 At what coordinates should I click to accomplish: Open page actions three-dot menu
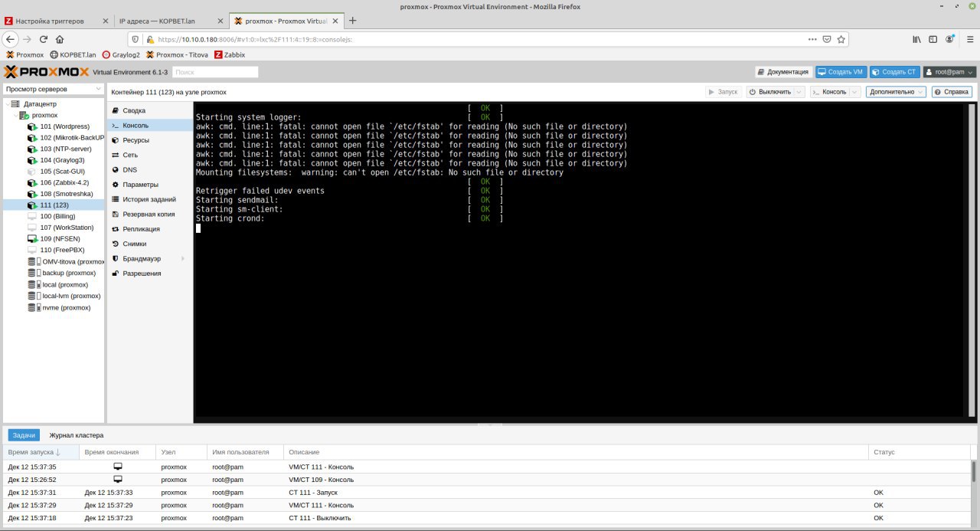click(812, 39)
